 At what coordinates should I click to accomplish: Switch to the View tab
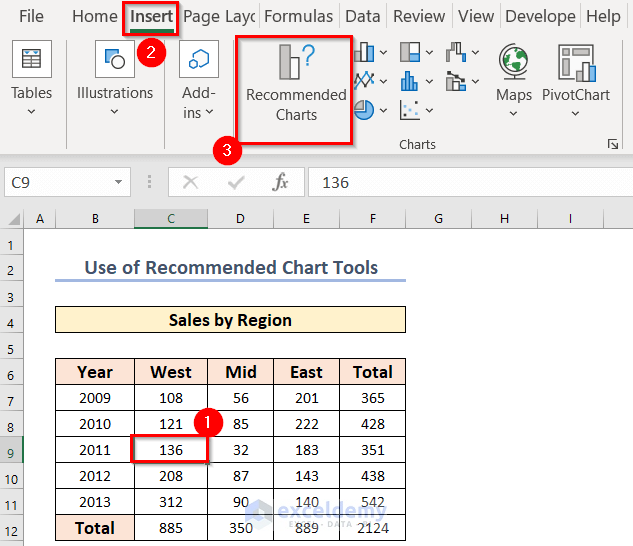476,17
